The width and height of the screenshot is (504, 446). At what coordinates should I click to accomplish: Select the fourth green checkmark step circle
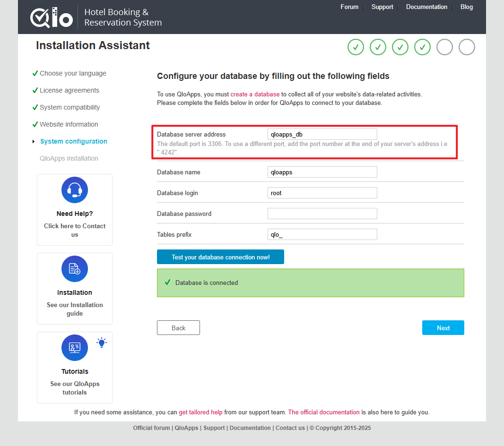click(x=422, y=47)
